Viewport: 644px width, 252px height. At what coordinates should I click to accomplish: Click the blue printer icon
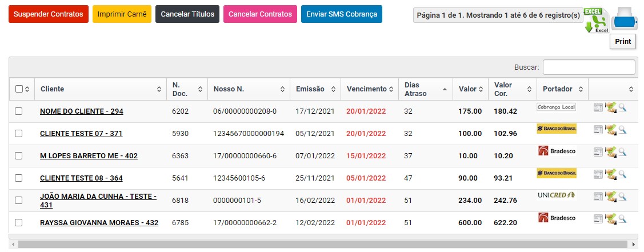pos(623,18)
